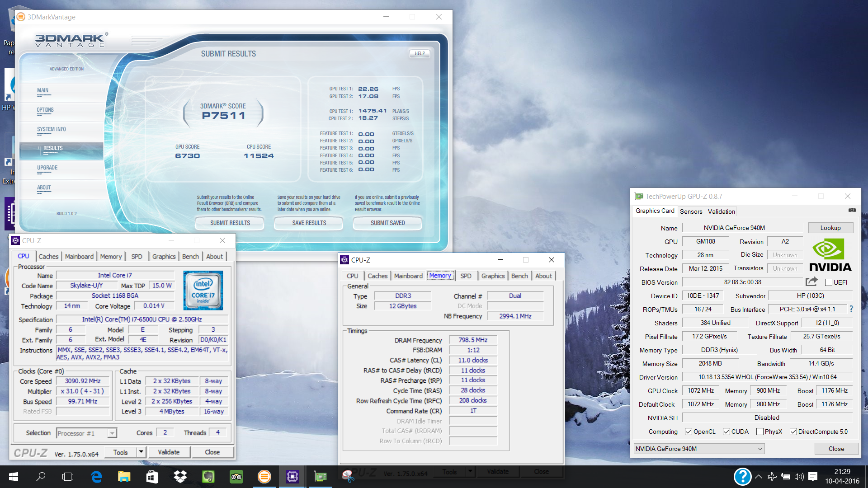Launch Microsoft Edge from the taskbar

tap(96, 477)
